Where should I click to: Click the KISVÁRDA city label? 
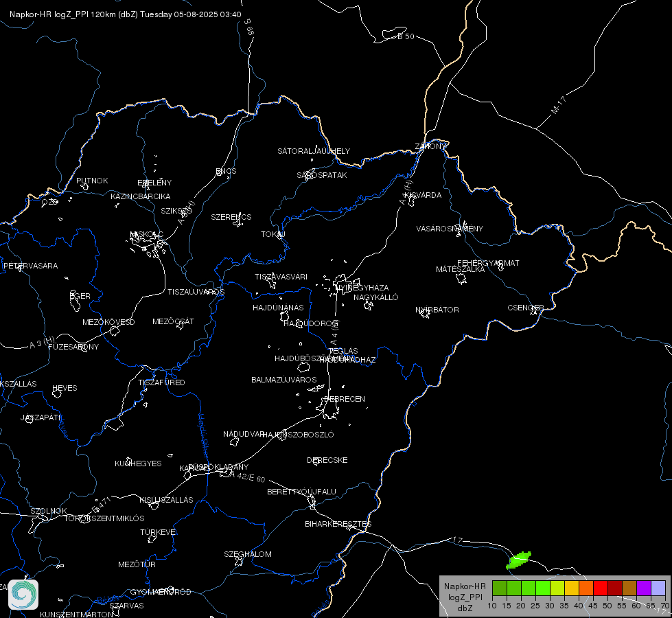point(423,195)
